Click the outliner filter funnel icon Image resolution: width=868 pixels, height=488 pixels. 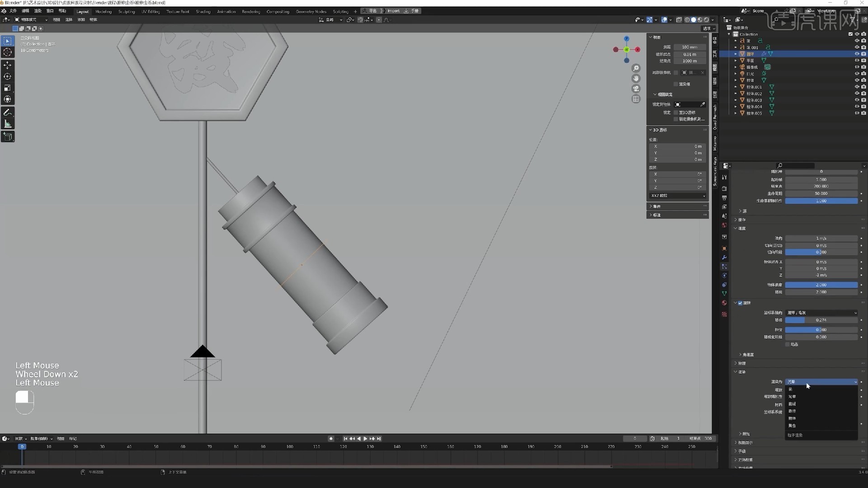click(x=853, y=19)
